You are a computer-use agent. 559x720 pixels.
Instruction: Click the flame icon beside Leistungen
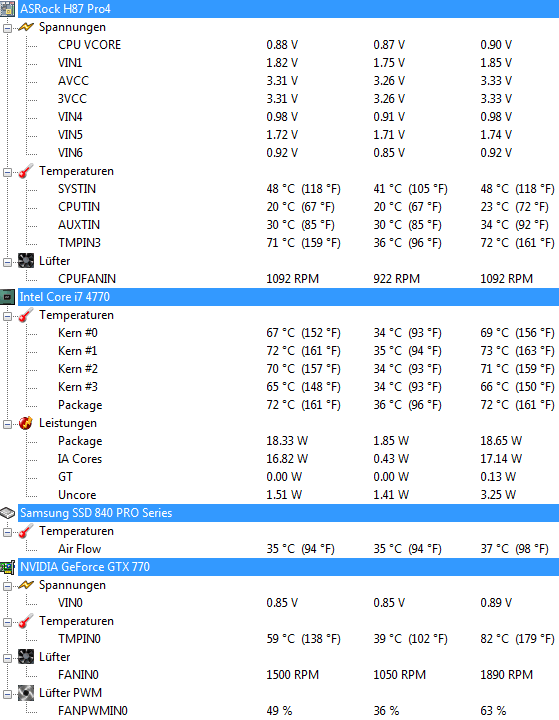(26, 423)
